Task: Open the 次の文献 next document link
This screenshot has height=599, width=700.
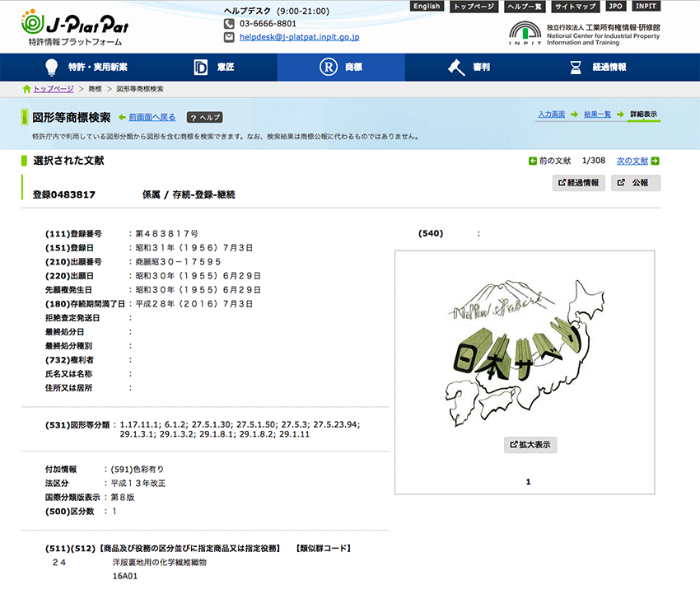Action: click(632, 161)
